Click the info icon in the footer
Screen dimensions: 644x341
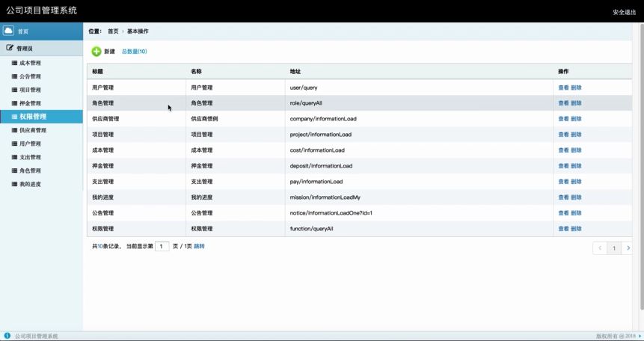pyautogui.click(x=7, y=336)
